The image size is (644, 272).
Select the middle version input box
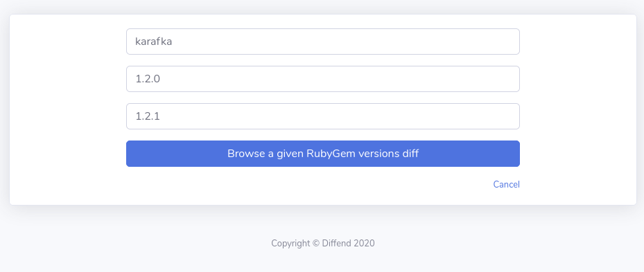(323, 79)
